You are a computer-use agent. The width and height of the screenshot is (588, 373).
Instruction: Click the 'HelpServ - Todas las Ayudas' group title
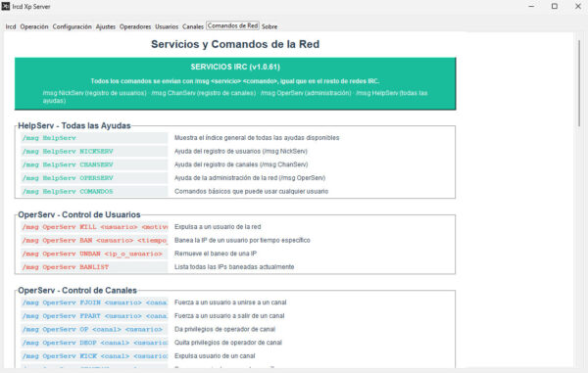[74, 126]
